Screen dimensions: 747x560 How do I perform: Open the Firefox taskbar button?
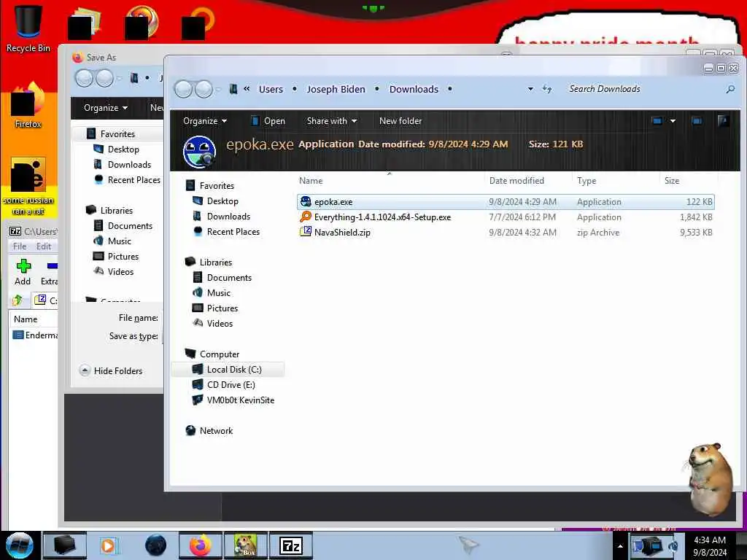(x=201, y=545)
